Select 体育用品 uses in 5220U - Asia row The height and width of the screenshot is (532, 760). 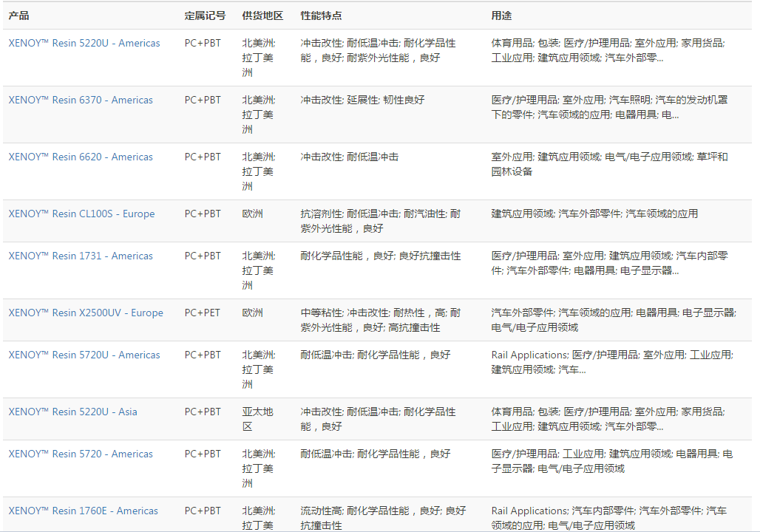pos(608,419)
